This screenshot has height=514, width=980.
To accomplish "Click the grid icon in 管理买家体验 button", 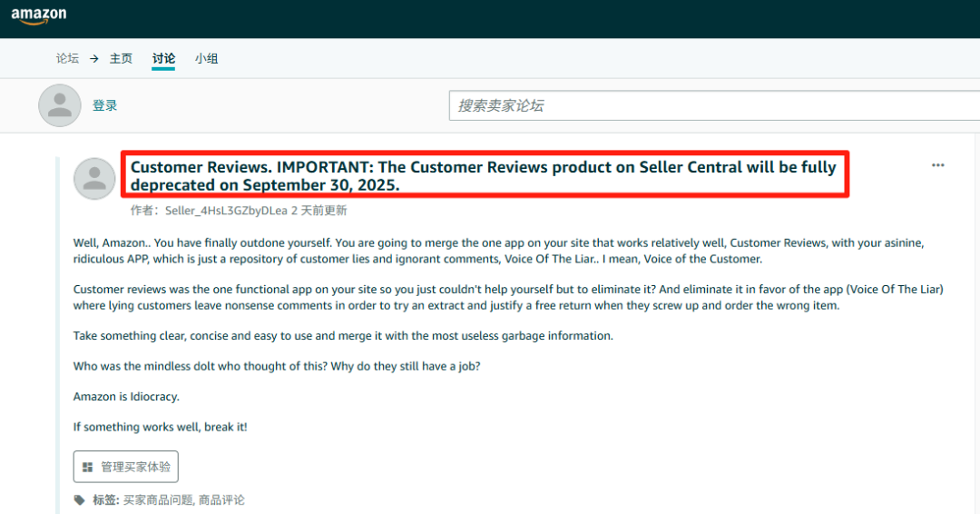I will pyautogui.click(x=87, y=467).
